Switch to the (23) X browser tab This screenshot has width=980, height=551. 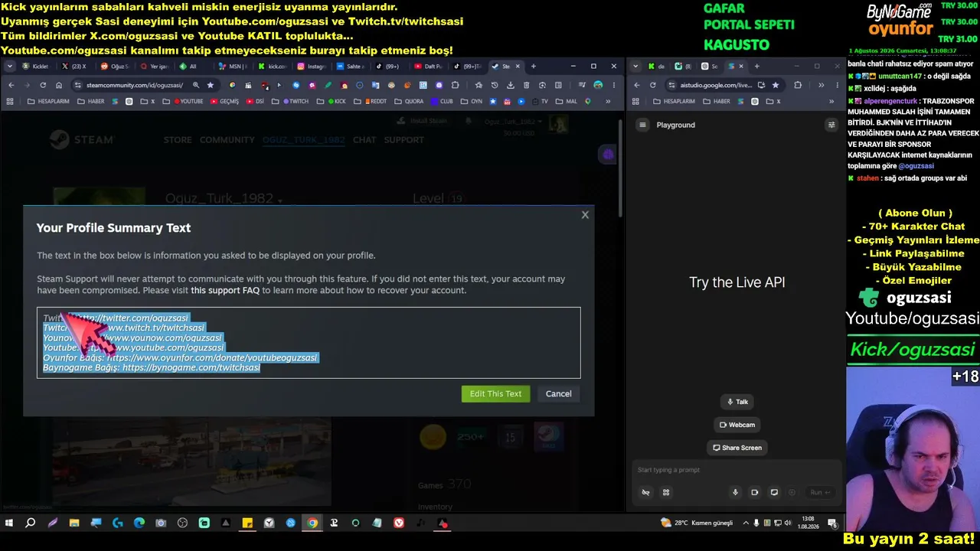click(74, 67)
